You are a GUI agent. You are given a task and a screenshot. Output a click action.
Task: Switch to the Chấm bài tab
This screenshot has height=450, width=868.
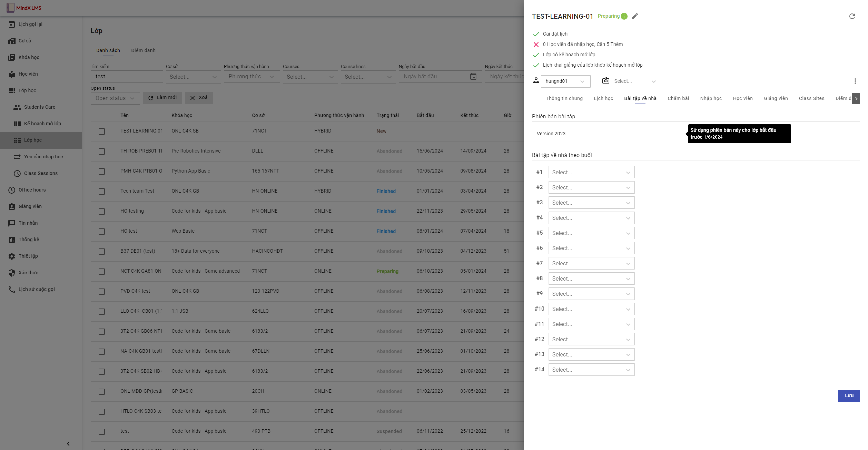678,98
